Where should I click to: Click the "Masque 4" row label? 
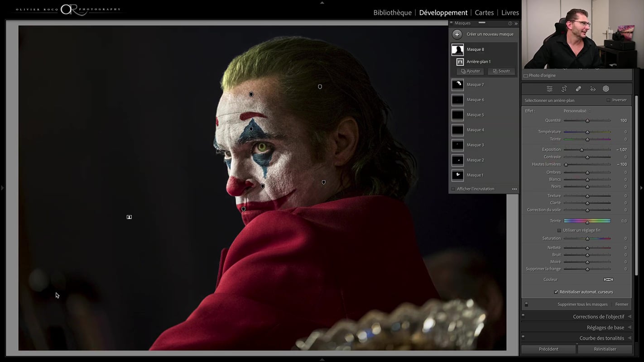point(475,130)
